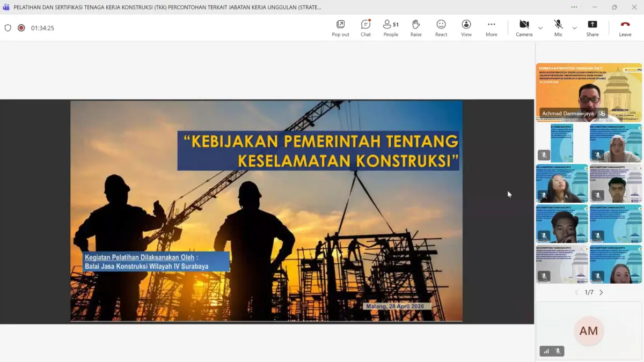The height and width of the screenshot is (362, 644).
Task: Unmute the Mic
Action: point(558,28)
